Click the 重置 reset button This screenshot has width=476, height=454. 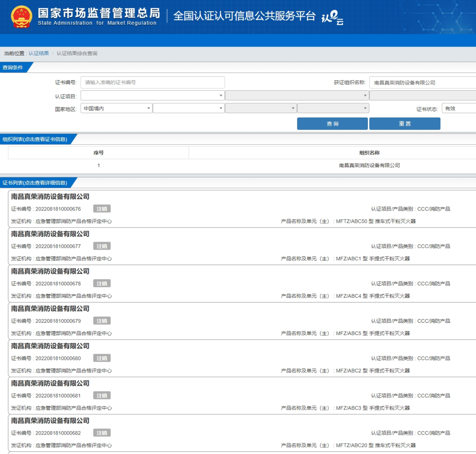[x=405, y=124]
